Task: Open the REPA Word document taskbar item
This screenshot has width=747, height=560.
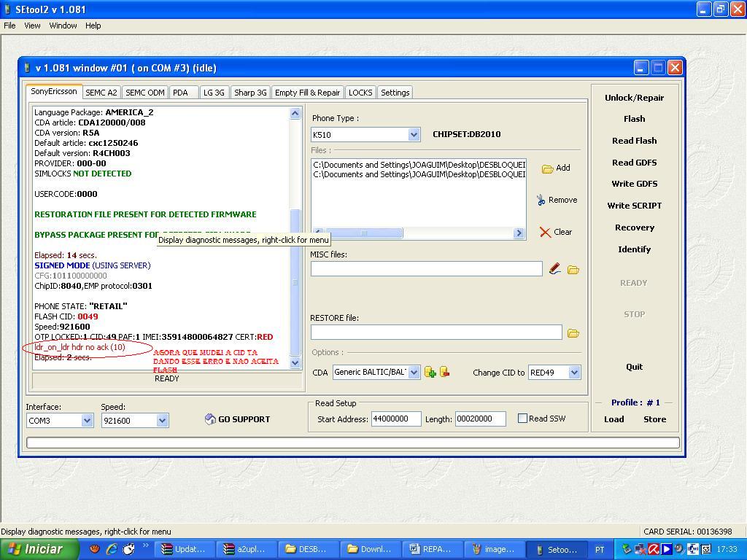Action: click(432, 550)
